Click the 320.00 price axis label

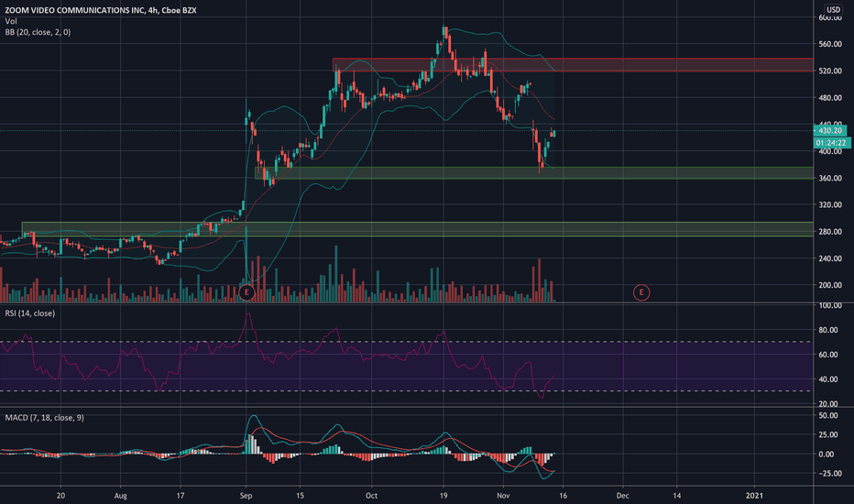click(830, 205)
